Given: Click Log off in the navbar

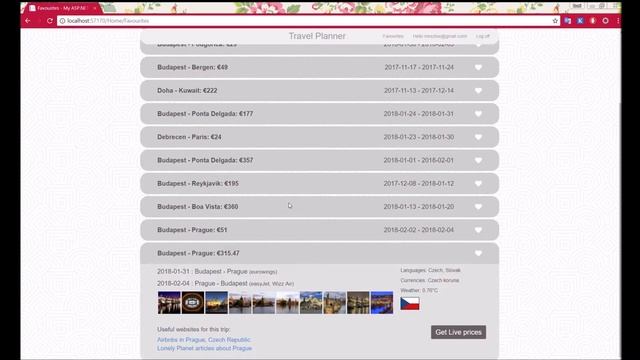Looking at the screenshot, I should click(482, 36).
